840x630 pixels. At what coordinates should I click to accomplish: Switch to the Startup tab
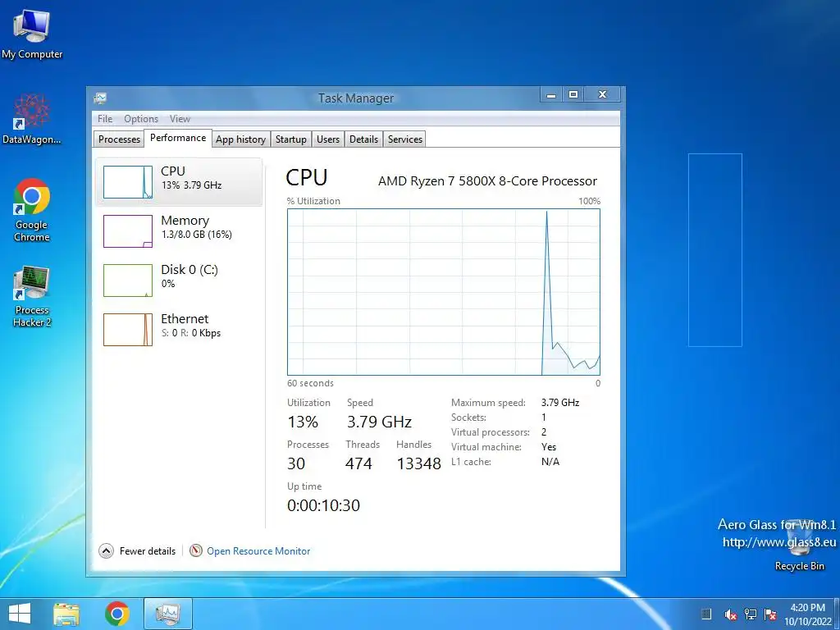[291, 139]
